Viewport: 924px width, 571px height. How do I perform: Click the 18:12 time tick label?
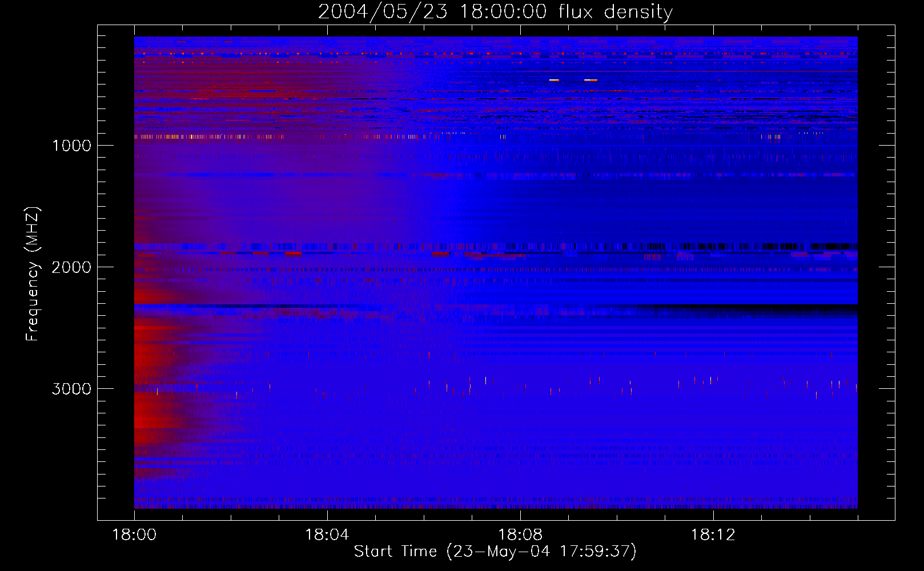tap(713, 535)
